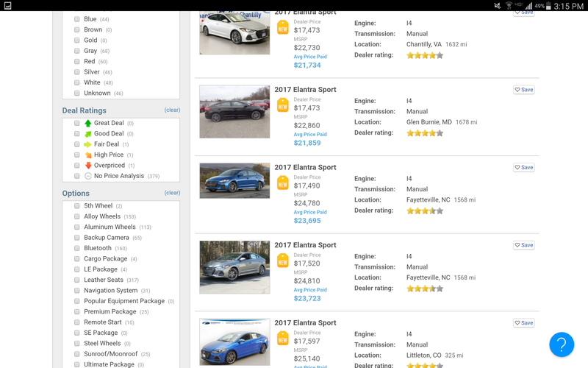
Task: Check the Premium Package option
Action: click(x=77, y=311)
